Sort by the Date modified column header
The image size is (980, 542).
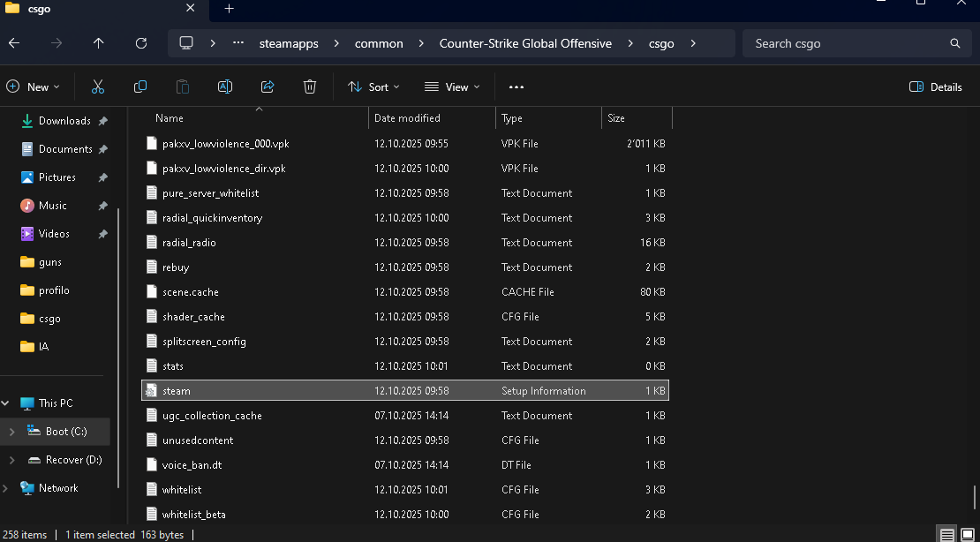(407, 118)
